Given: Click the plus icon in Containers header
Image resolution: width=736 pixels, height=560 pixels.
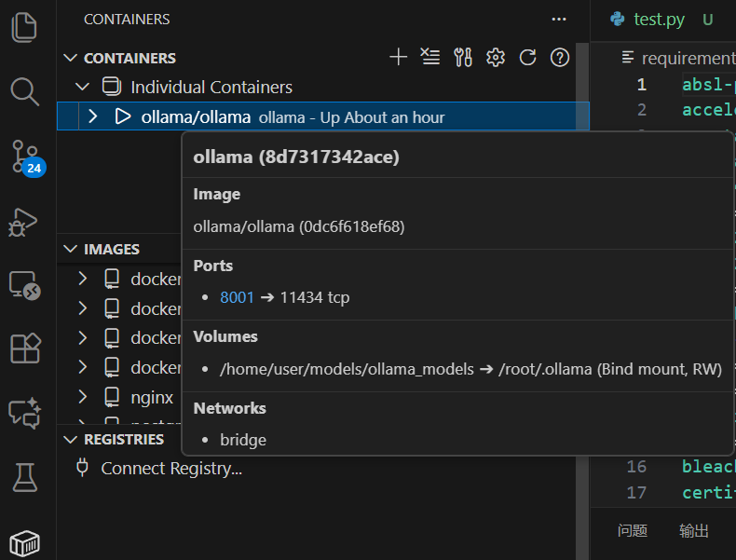Looking at the screenshot, I should 398,58.
